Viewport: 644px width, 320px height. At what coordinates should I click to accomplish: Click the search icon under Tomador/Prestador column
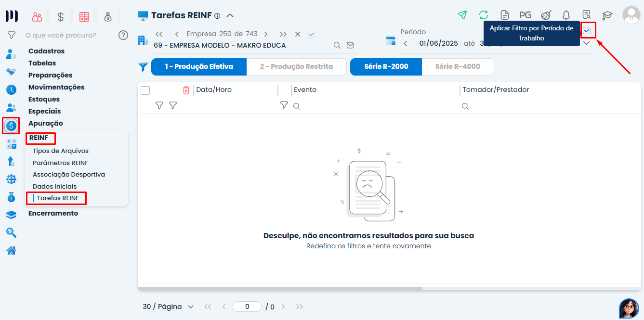(465, 106)
